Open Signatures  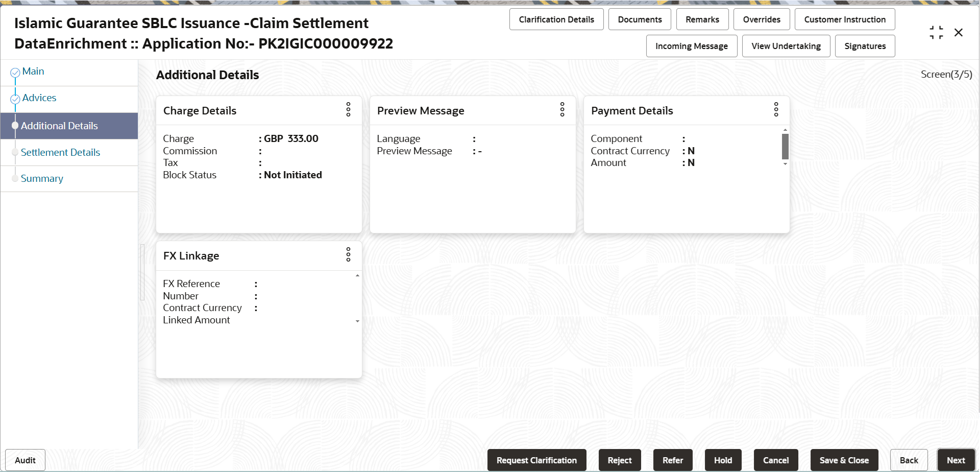(x=865, y=46)
